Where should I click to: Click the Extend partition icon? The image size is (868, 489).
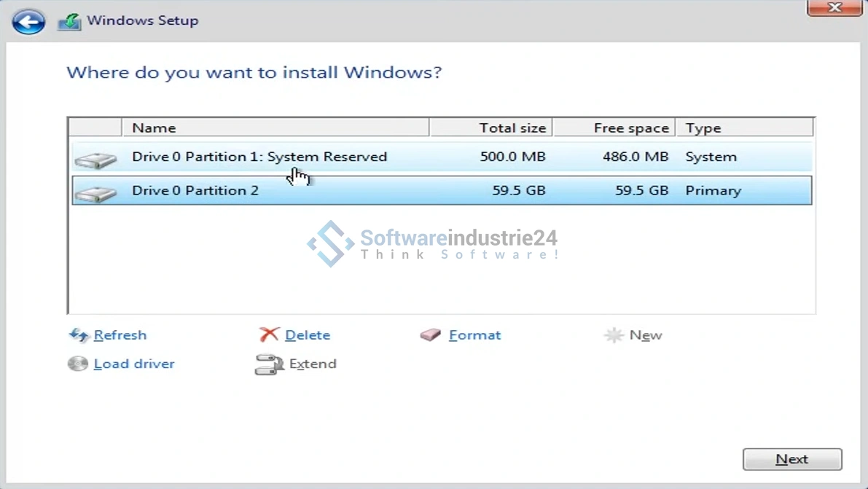(268, 364)
